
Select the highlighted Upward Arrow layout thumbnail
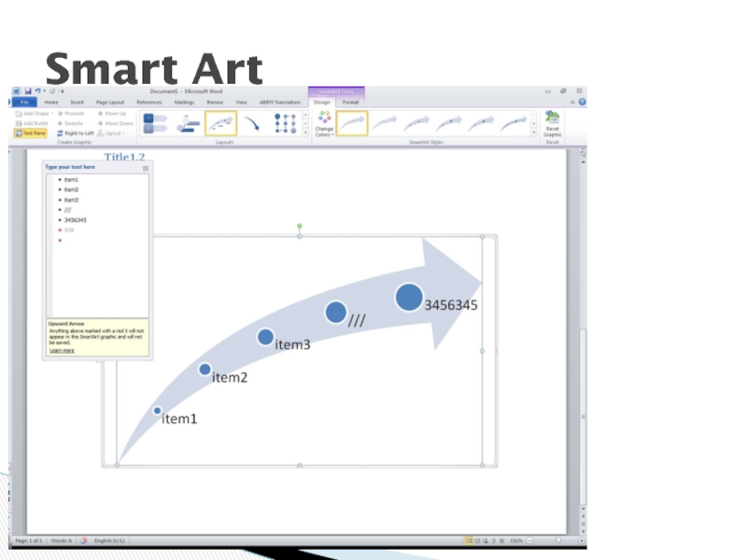[220, 123]
